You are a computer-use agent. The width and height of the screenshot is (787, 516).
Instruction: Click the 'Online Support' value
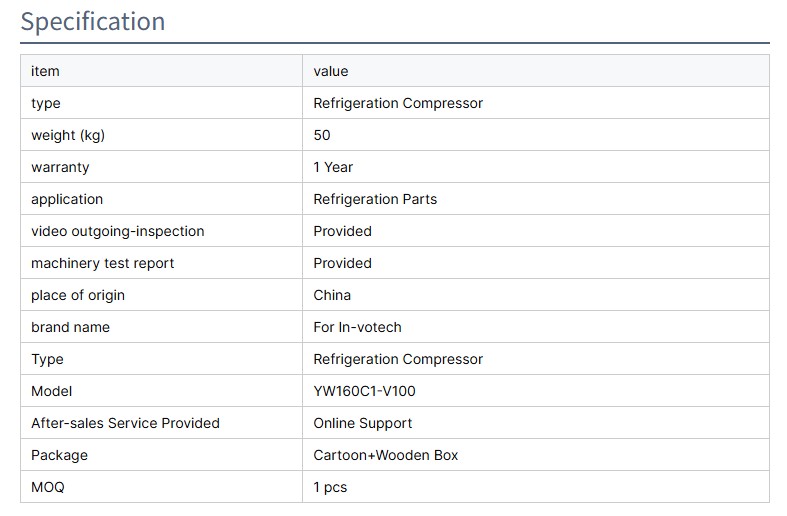[363, 423]
